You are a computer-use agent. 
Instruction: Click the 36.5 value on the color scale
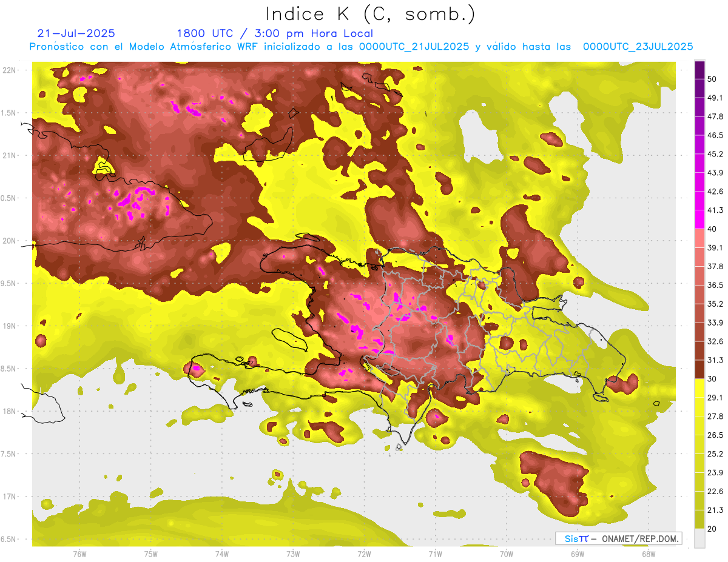click(716, 285)
